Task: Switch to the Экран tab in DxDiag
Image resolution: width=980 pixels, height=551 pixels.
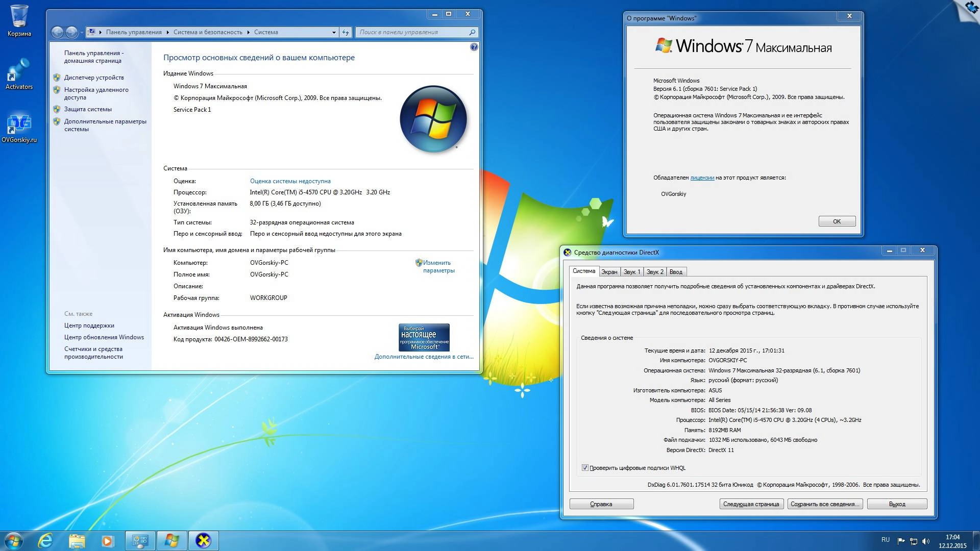Action: (609, 271)
